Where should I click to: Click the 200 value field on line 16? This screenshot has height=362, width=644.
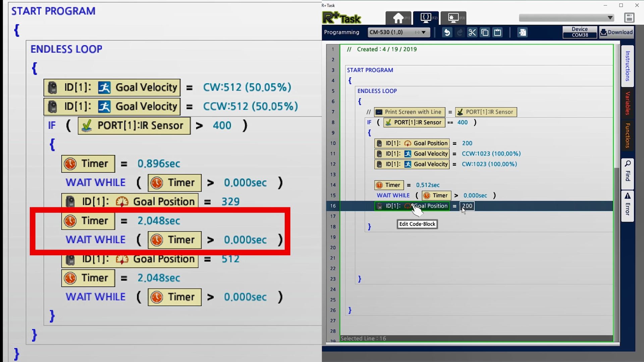(x=467, y=206)
